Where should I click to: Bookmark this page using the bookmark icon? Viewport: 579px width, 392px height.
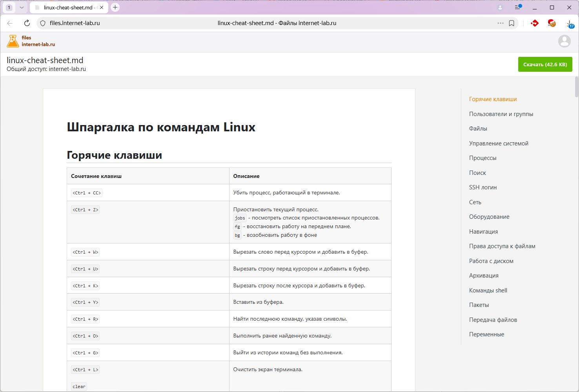click(512, 23)
